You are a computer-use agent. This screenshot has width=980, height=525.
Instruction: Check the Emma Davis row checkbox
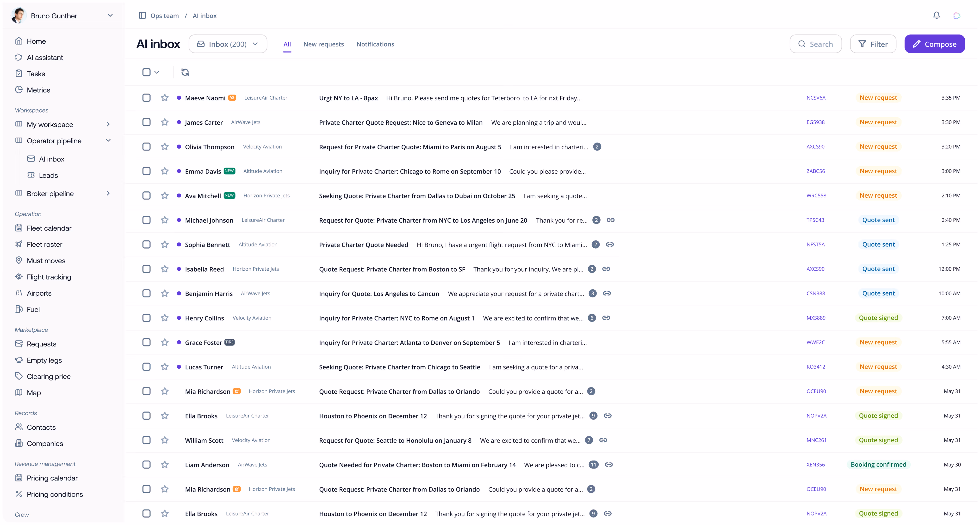pos(146,171)
